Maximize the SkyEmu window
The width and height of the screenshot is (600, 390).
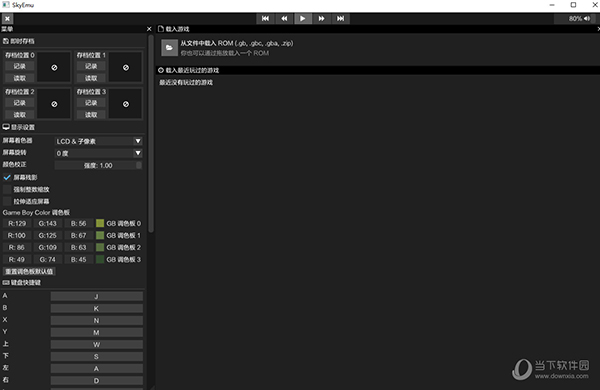(x=573, y=5)
